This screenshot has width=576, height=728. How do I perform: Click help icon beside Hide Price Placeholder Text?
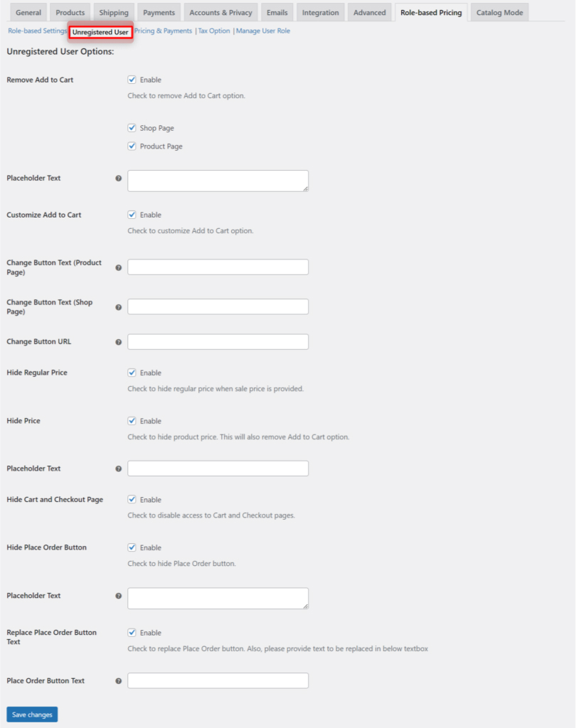(x=117, y=468)
